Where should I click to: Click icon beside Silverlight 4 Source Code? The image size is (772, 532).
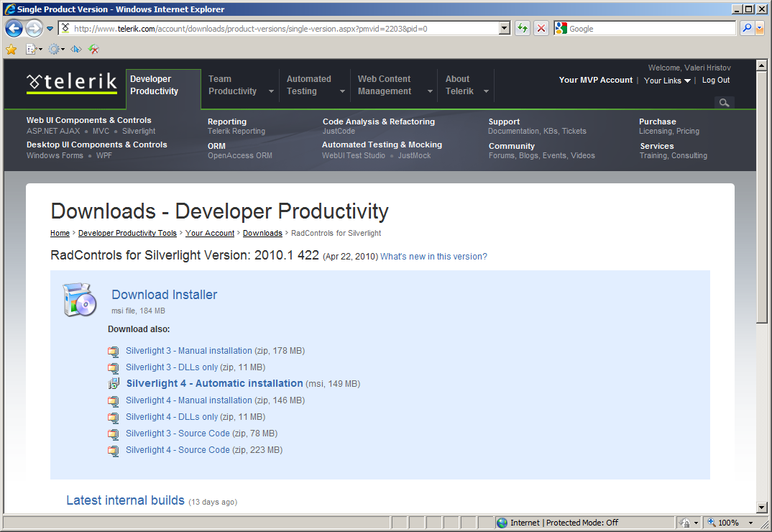point(114,451)
